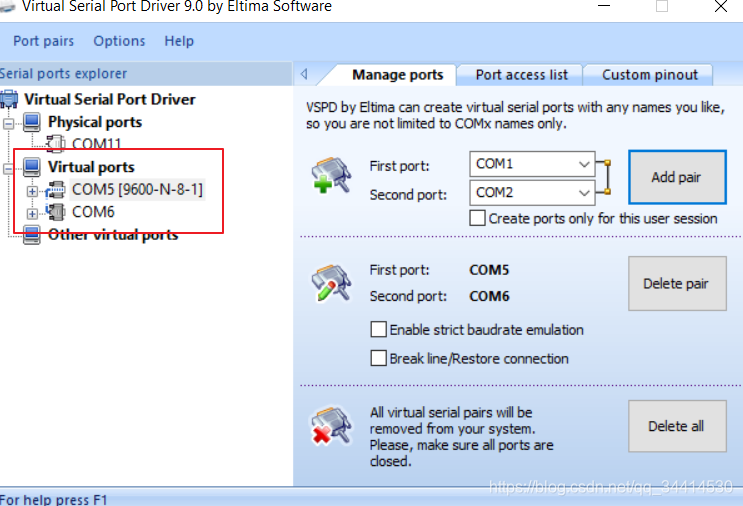Switch to the Port access list tab

[521, 75]
